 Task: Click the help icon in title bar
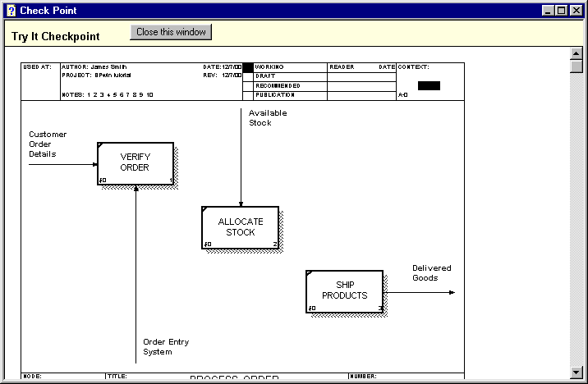tap(11, 10)
